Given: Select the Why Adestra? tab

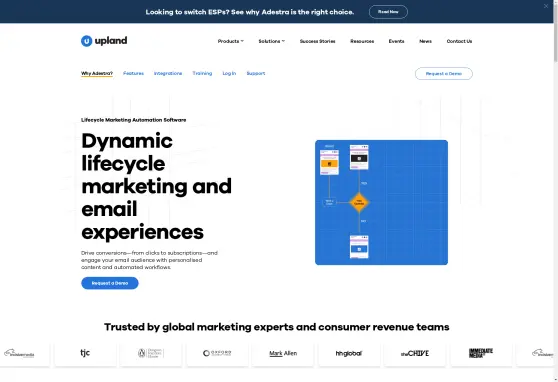Looking at the screenshot, I should pos(97,73).
